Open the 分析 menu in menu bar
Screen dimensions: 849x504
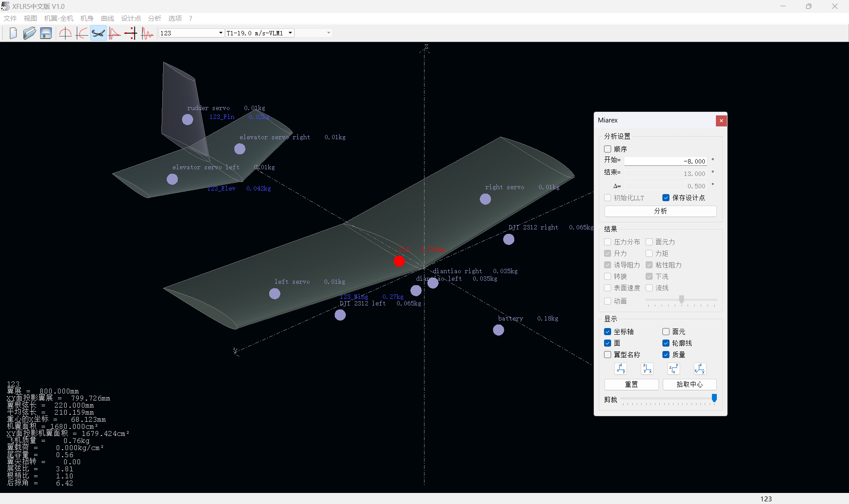click(155, 18)
